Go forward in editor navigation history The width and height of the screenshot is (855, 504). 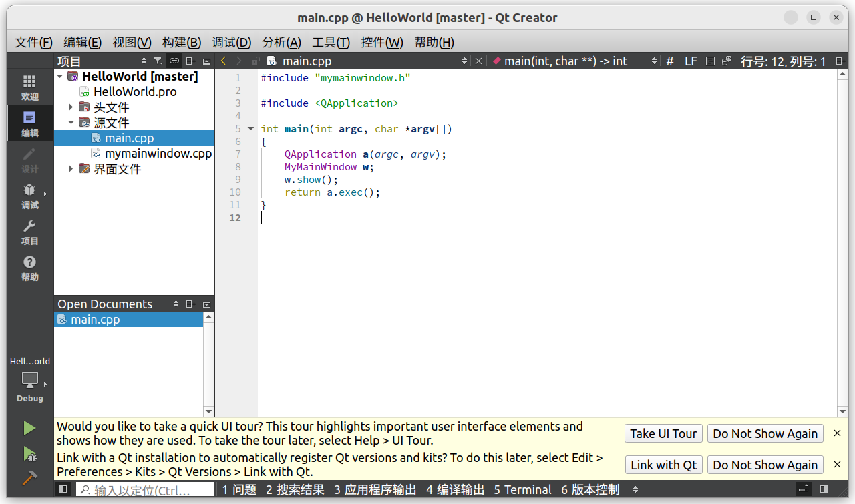coord(239,61)
